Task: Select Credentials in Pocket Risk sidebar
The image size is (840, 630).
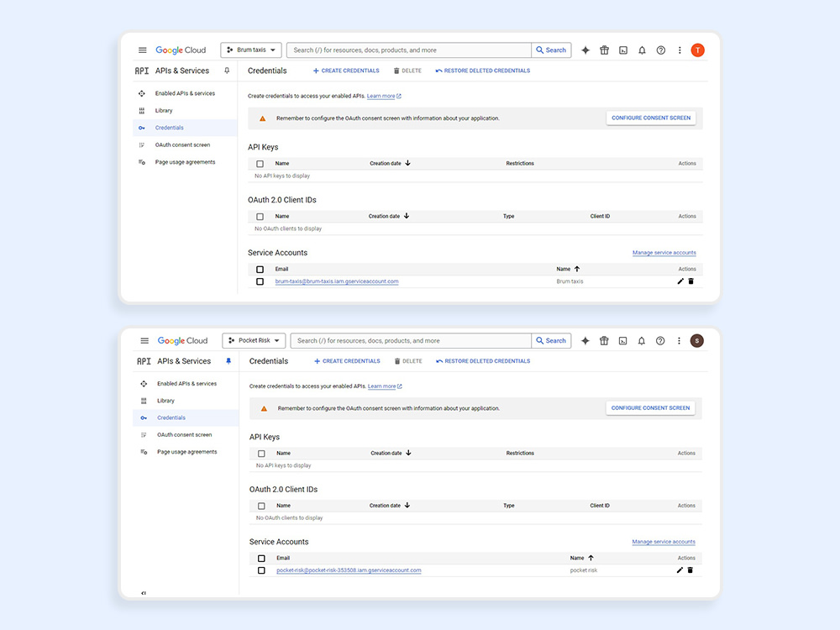Action: pyautogui.click(x=186, y=417)
